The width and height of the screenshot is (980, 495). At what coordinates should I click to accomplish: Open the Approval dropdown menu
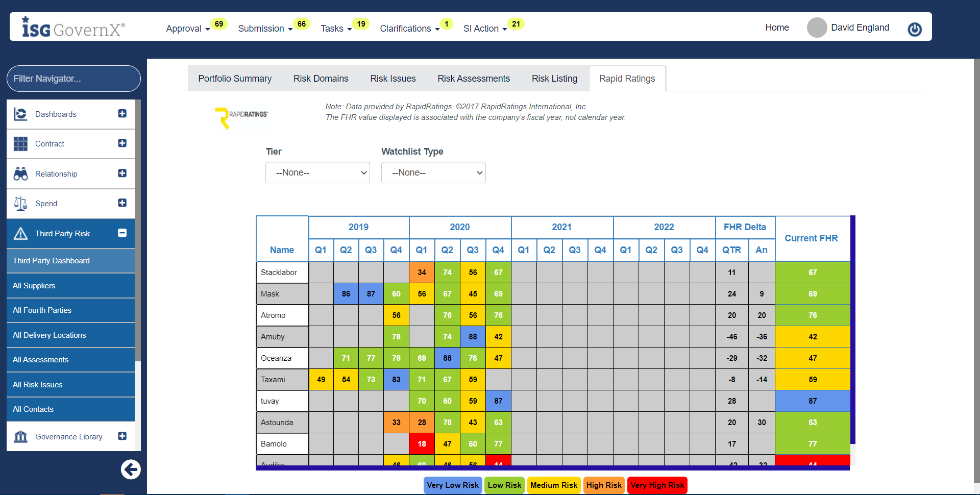pyautogui.click(x=188, y=29)
